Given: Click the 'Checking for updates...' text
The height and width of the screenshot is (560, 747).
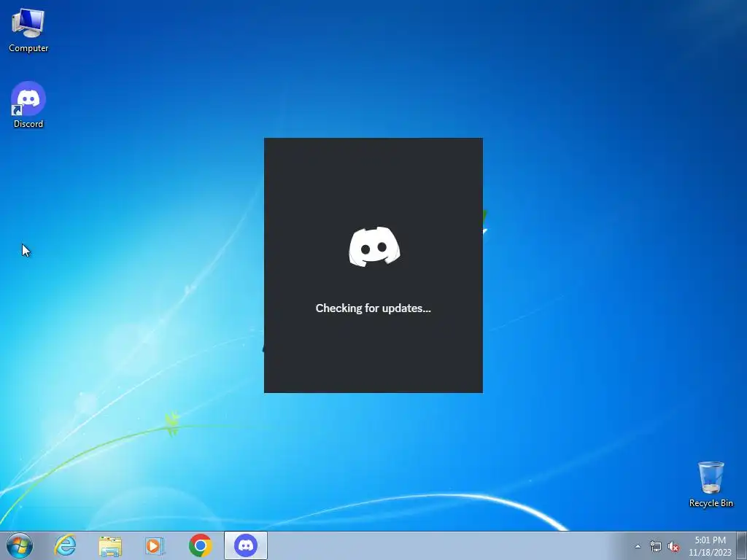Looking at the screenshot, I should point(373,308).
